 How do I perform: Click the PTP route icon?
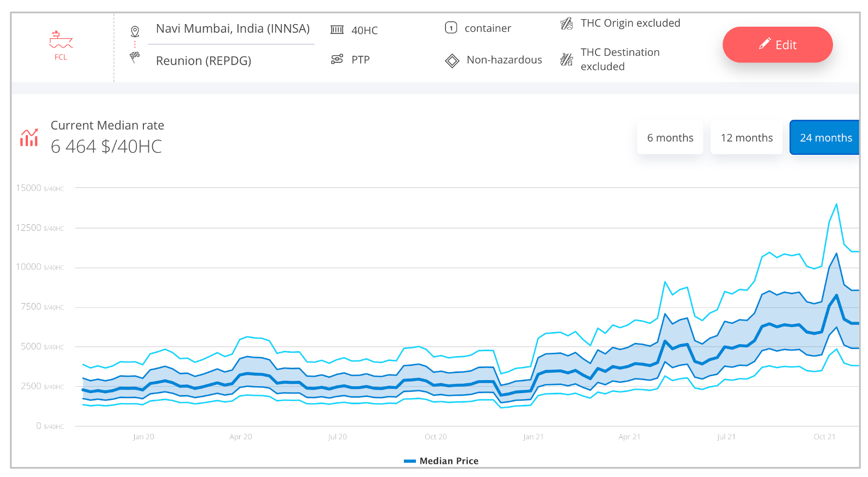[337, 59]
